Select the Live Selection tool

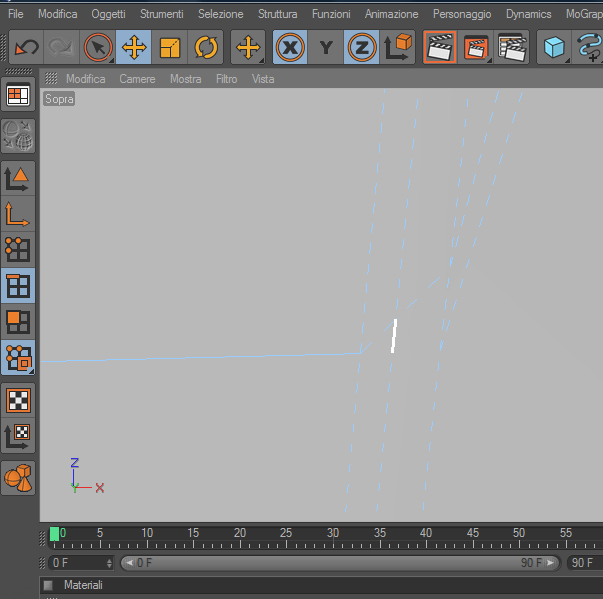(x=98, y=48)
